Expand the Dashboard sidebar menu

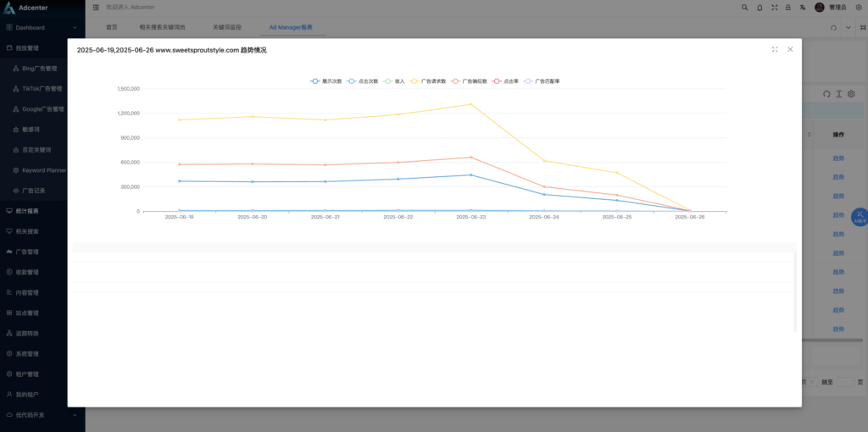click(42, 28)
